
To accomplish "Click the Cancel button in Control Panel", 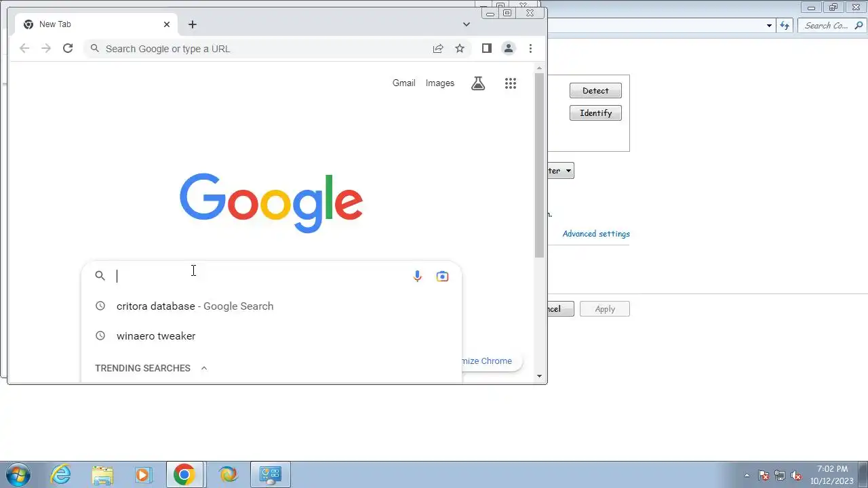I will tap(561, 309).
